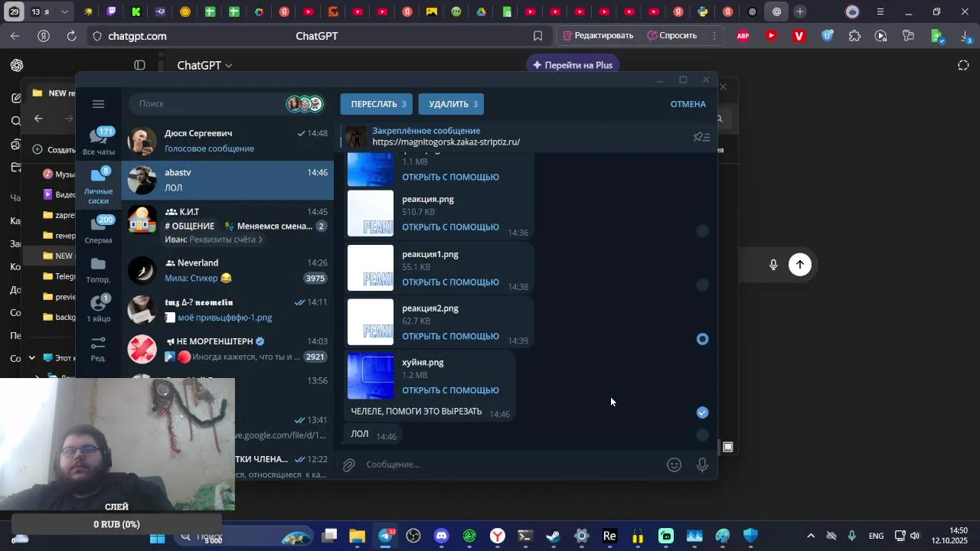
Task: Go back in the browser
Action: pyautogui.click(x=15, y=36)
